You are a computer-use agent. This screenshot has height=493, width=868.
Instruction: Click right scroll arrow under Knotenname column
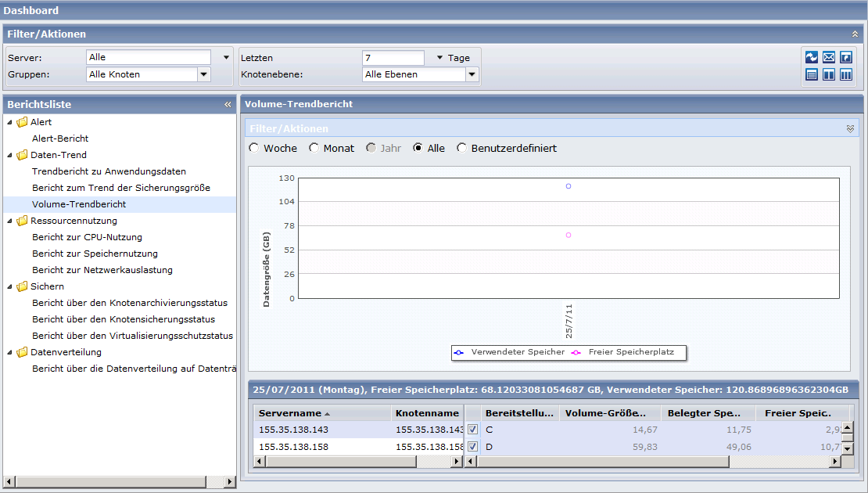click(457, 462)
